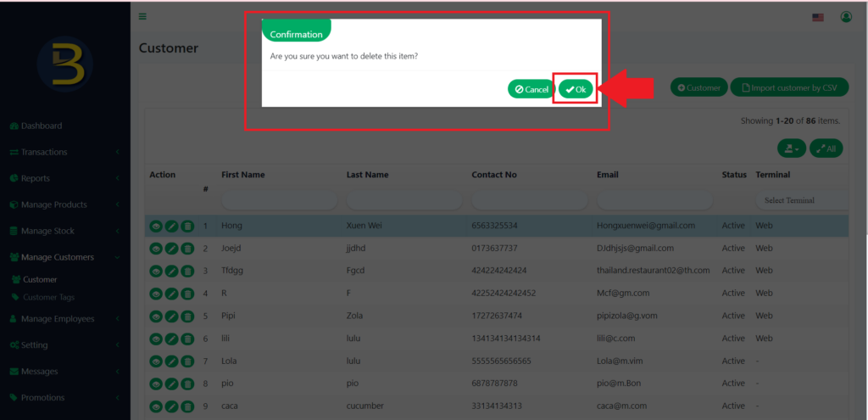Open the Dashboard menu item
Screen dimensions: 868x420
click(x=42, y=126)
